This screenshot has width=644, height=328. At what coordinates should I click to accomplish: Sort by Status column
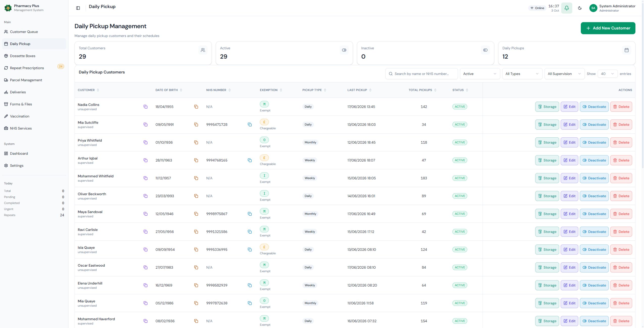point(460,90)
